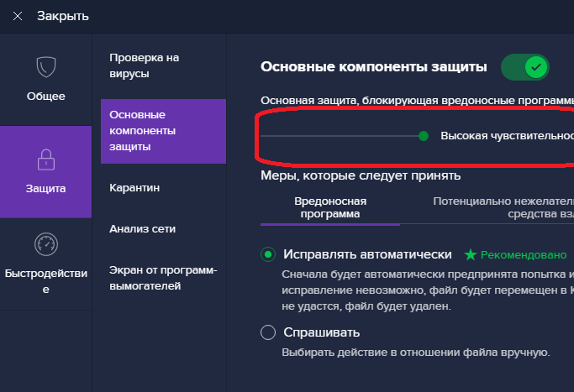The width and height of the screenshot is (574, 392).
Task: Click the Закрыть button label
Action: point(62,16)
